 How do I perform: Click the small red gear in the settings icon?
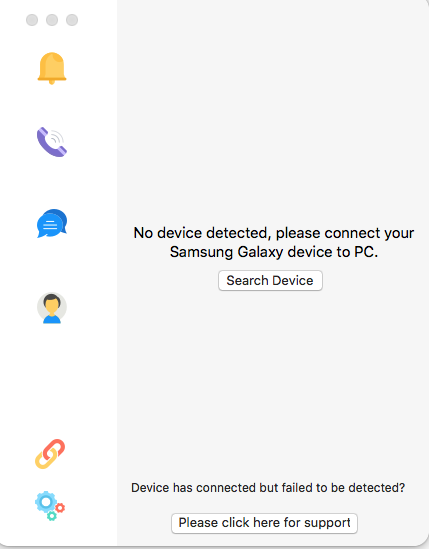60,508
